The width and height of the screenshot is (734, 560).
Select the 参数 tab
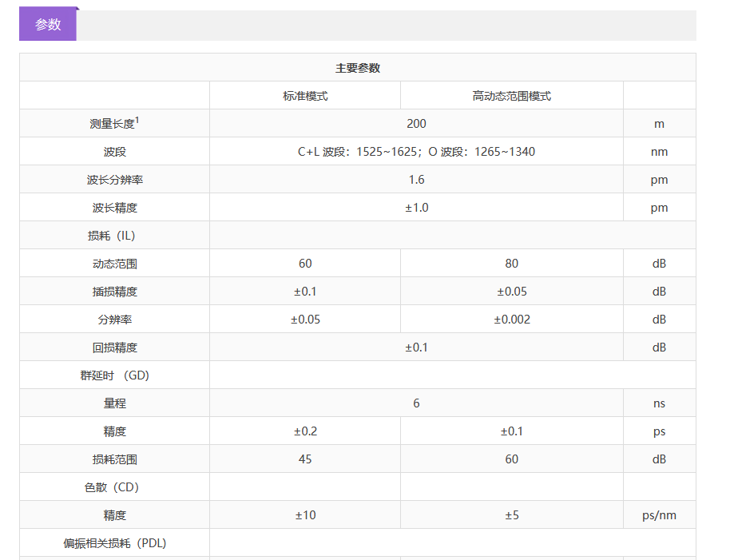48,25
